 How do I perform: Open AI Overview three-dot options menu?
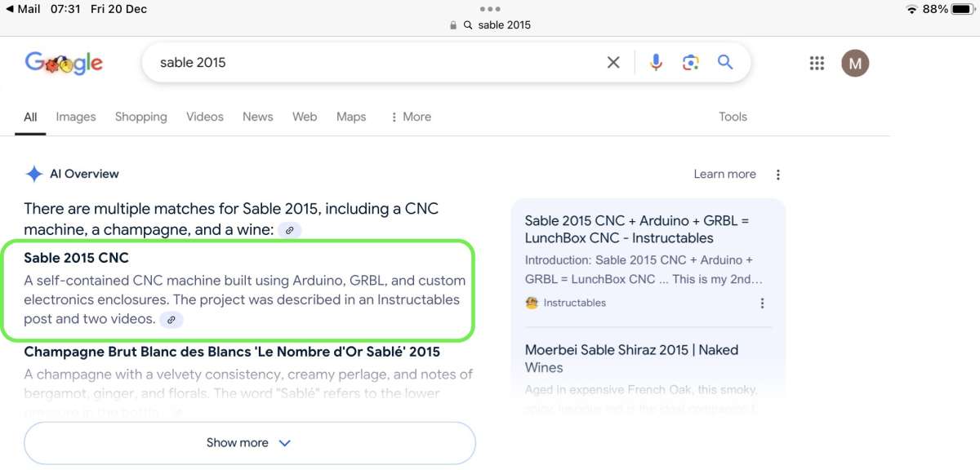pyautogui.click(x=778, y=175)
